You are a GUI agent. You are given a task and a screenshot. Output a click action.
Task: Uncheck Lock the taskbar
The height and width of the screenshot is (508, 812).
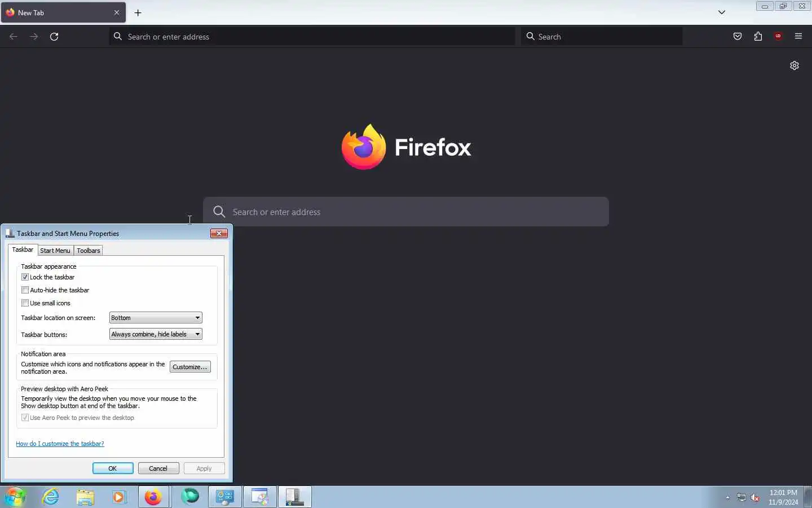(25, 277)
